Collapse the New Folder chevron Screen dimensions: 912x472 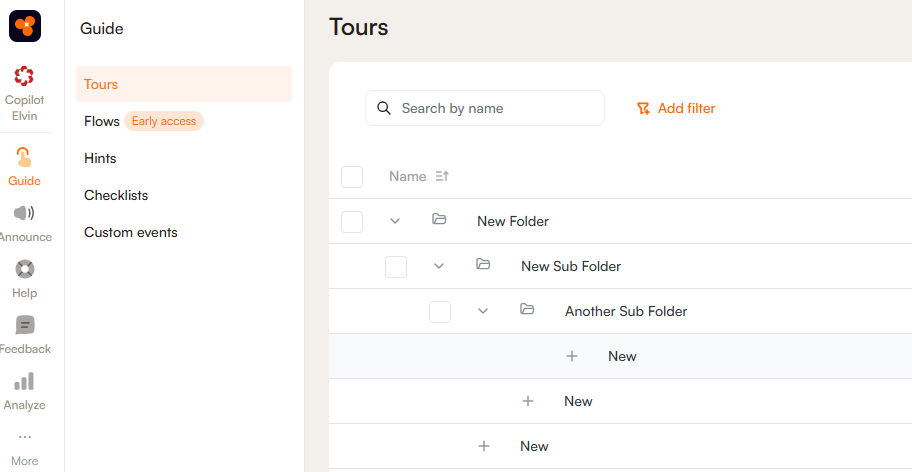[x=395, y=221]
